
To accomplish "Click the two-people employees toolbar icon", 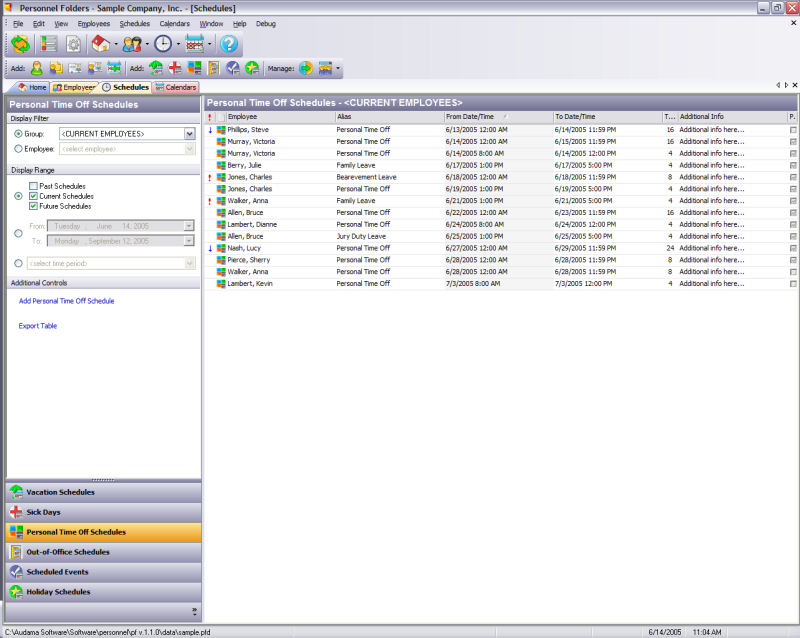I will coord(131,44).
